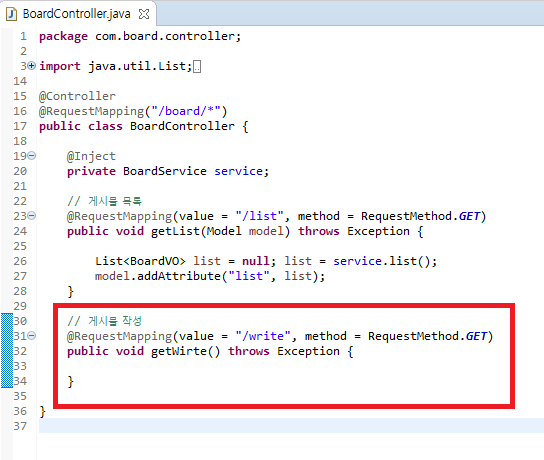Click the "/board/*" mapping string
The width and height of the screenshot is (544, 460).
tap(186, 111)
